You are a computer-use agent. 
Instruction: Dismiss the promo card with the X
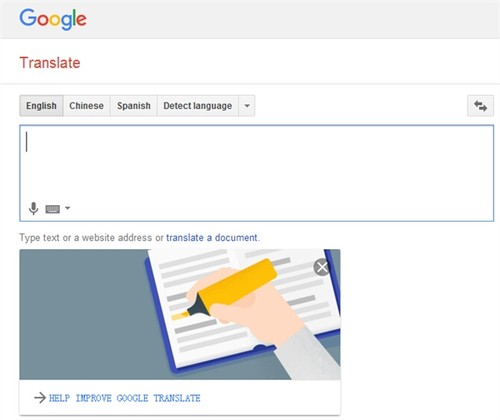322,267
